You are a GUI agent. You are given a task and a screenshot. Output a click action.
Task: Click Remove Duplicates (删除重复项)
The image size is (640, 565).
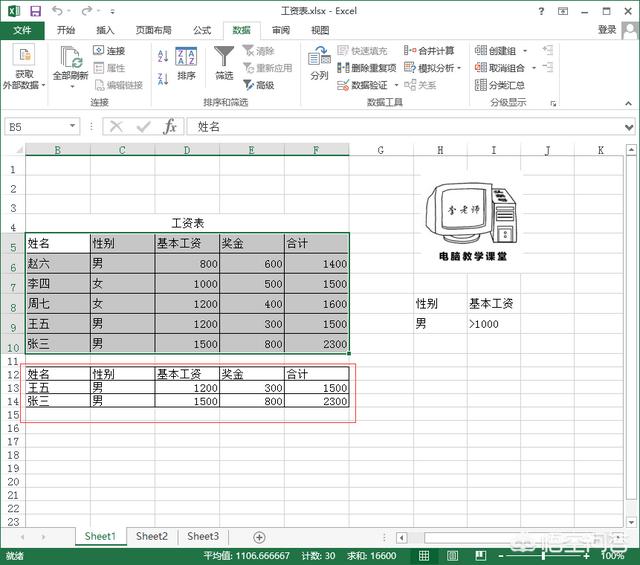coord(367,68)
